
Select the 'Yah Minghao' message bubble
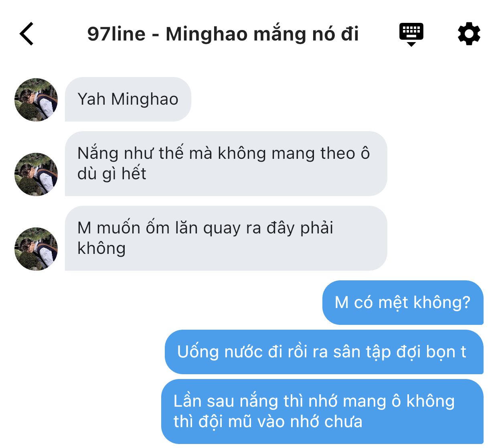pyautogui.click(x=128, y=99)
